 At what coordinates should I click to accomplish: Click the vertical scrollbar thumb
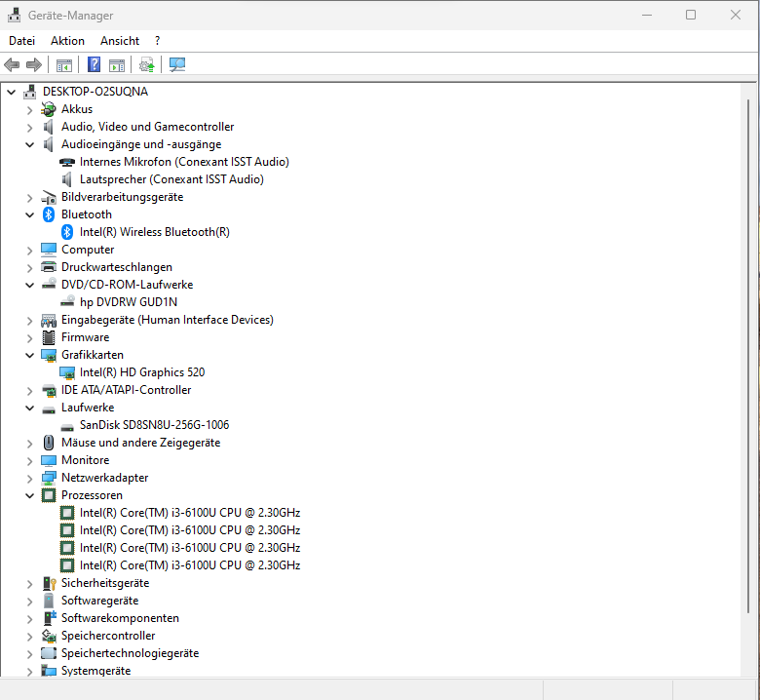(x=748, y=357)
